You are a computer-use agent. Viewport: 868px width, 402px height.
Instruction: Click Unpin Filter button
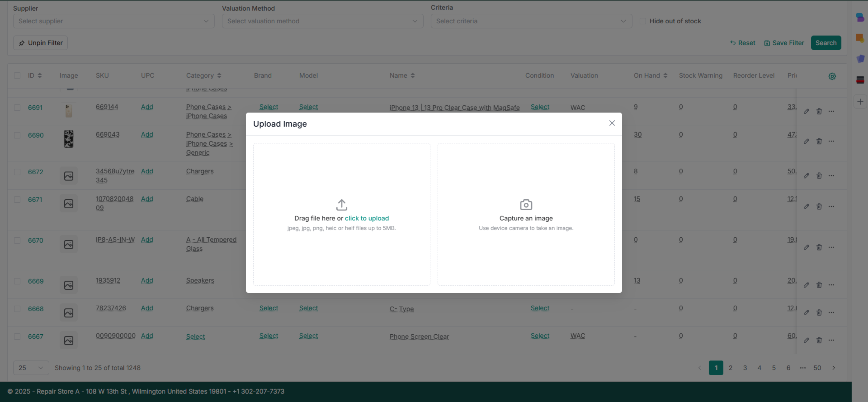click(x=40, y=43)
